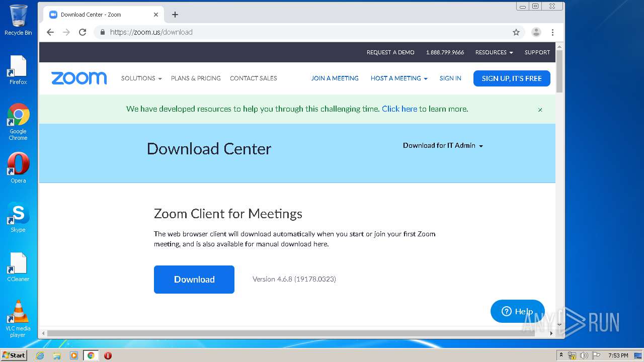Open Windows Explorer from the taskbar
The height and width of the screenshot is (362, 644).
click(57, 355)
